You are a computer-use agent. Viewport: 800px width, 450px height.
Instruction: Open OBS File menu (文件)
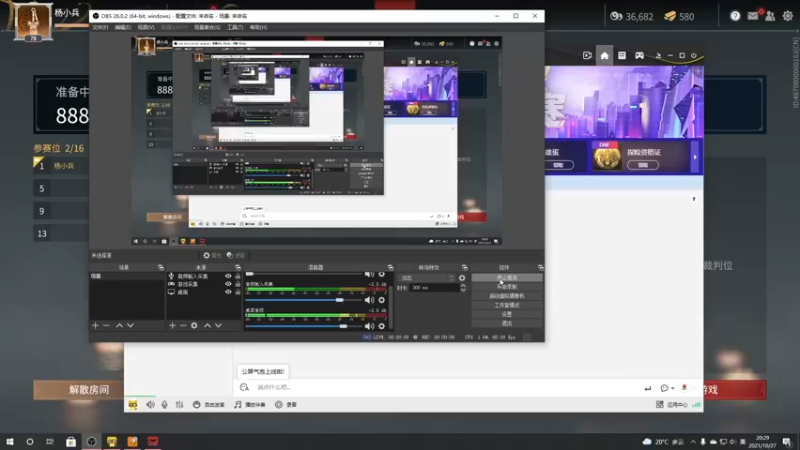pos(100,27)
